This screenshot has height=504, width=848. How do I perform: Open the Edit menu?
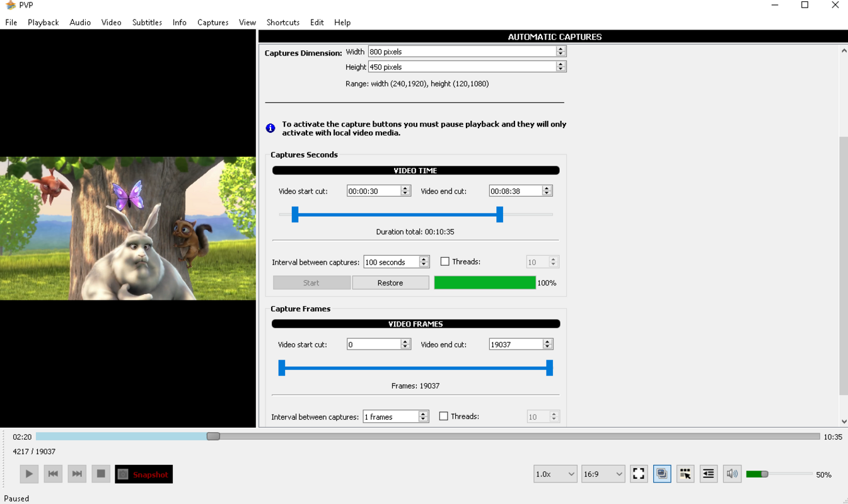click(x=317, y=22)
